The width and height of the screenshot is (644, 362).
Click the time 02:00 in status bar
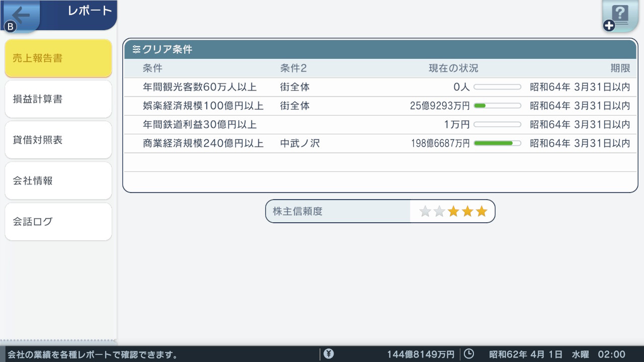point(612,354)
